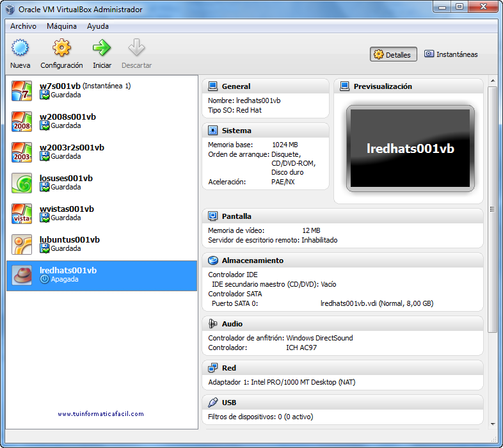
Task: Open the Audio section heading
Action: coord(232,324)
